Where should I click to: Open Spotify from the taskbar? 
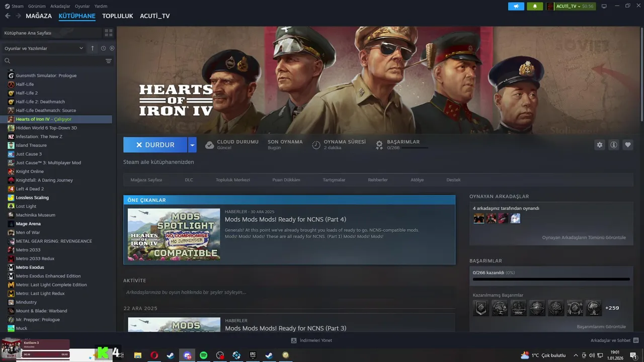[203, 355]
